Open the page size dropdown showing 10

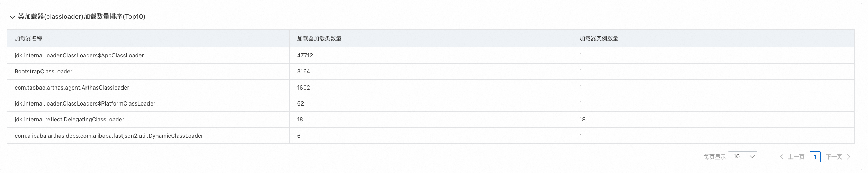742,157
